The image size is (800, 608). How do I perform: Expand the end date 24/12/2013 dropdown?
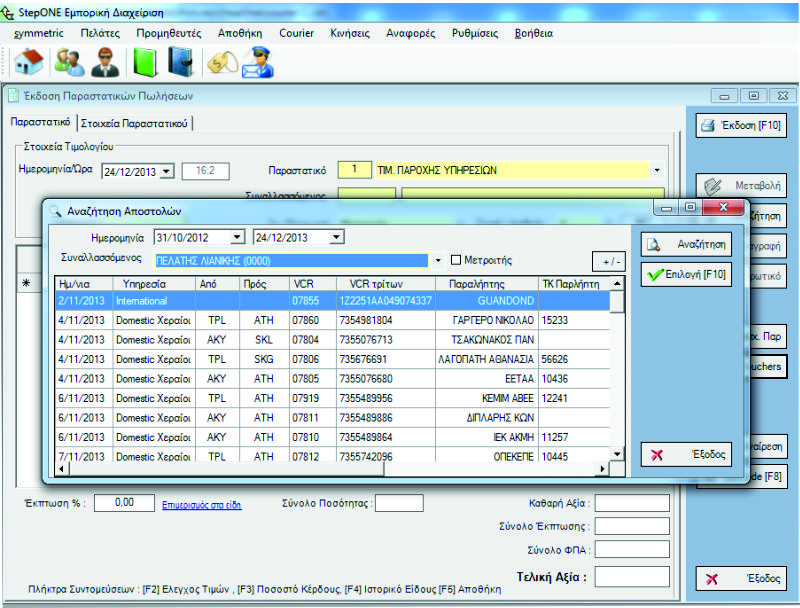[x=337, y=237]
